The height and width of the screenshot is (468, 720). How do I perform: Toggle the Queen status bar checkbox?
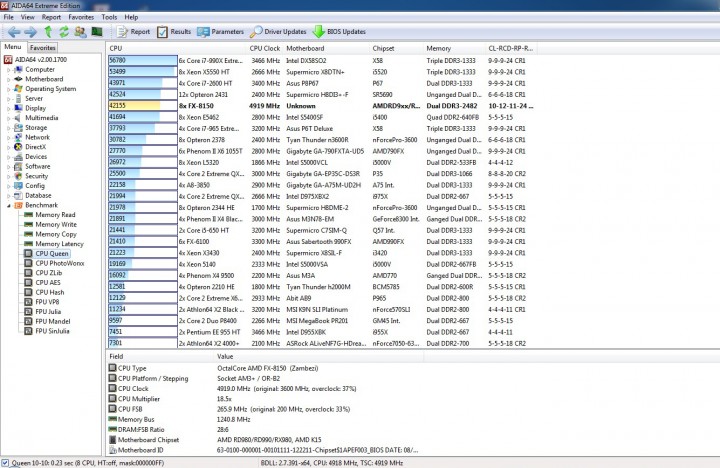[x=5, y=463]
